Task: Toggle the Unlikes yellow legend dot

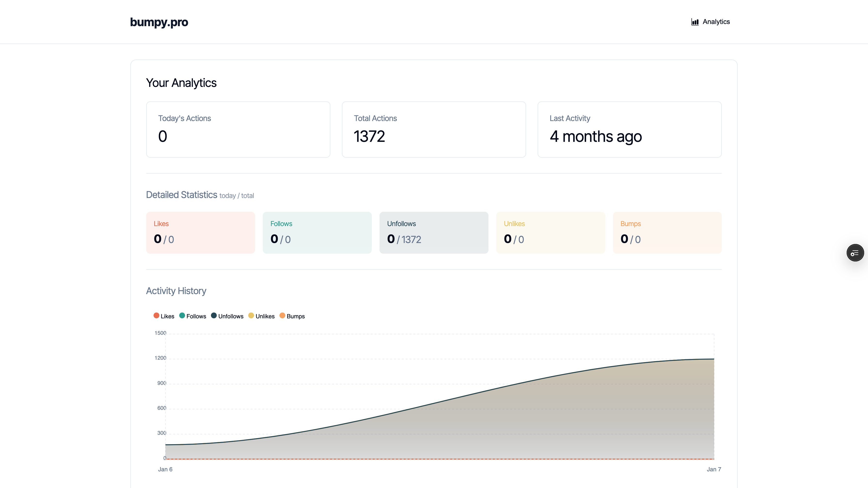Action: click(x=251, y=316)
